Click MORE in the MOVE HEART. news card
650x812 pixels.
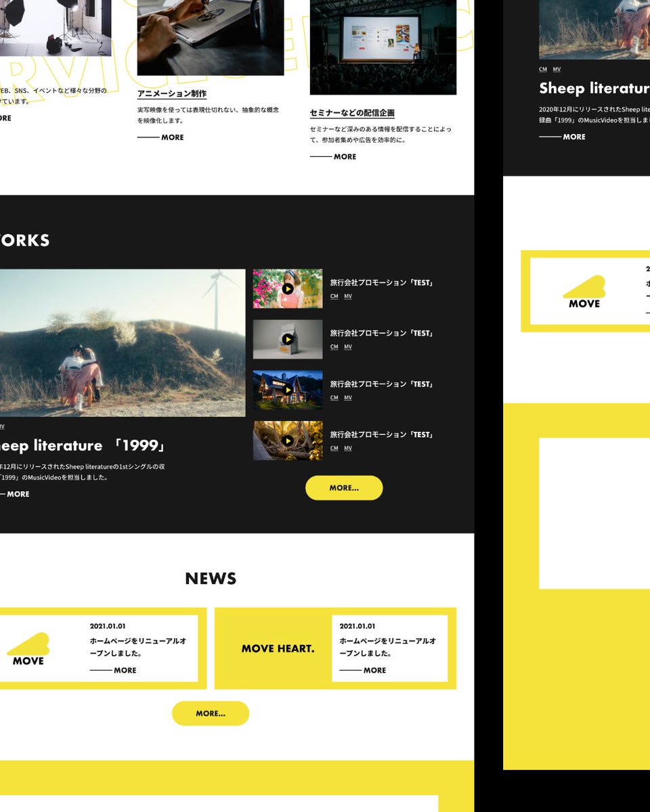click(x=363, y=671)
